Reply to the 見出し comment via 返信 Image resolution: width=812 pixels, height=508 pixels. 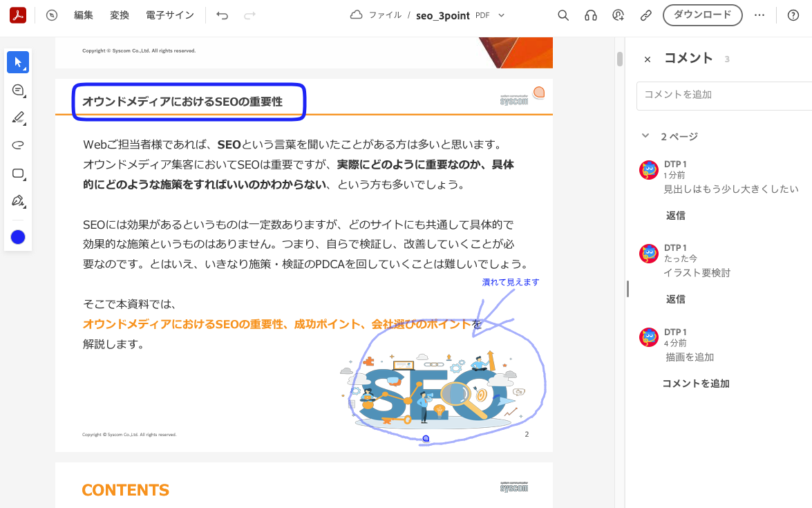tap(675, 215)
